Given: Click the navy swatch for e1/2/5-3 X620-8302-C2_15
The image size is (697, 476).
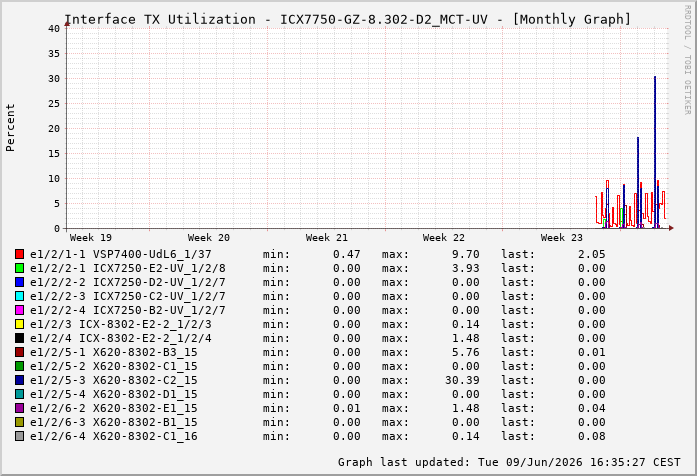Looking at the screenshot, I should click(19, 380).
